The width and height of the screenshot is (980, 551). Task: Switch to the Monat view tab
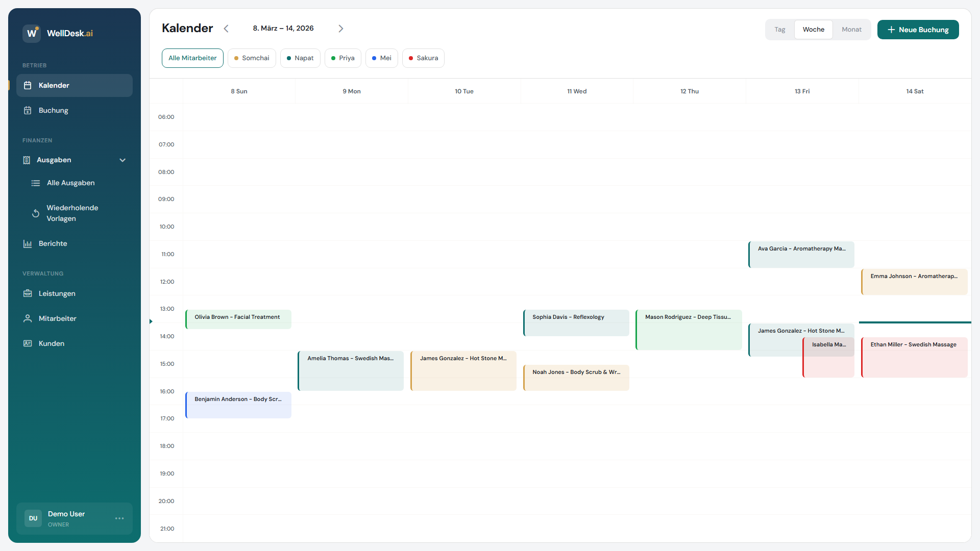click(x=851, y=29)
